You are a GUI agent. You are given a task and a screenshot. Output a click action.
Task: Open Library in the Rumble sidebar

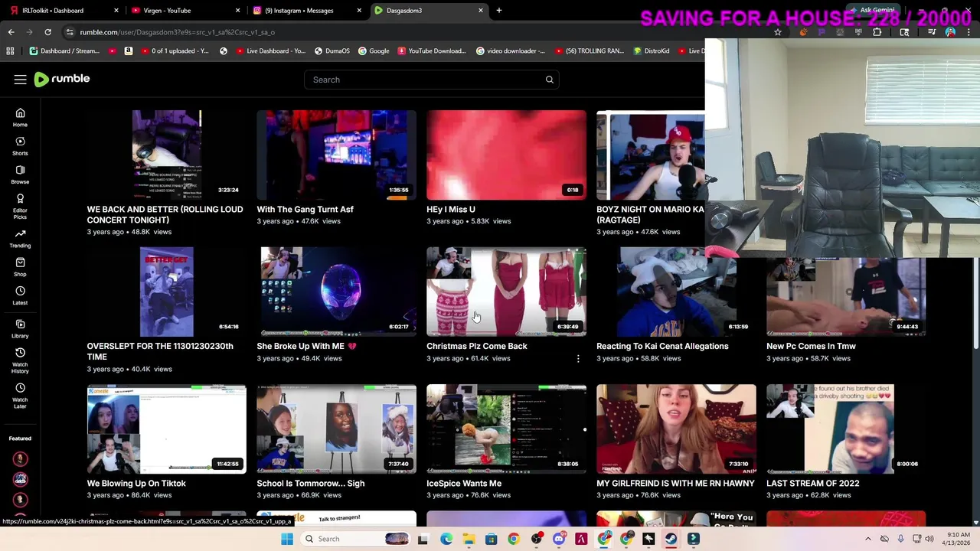tap(20, 329)
